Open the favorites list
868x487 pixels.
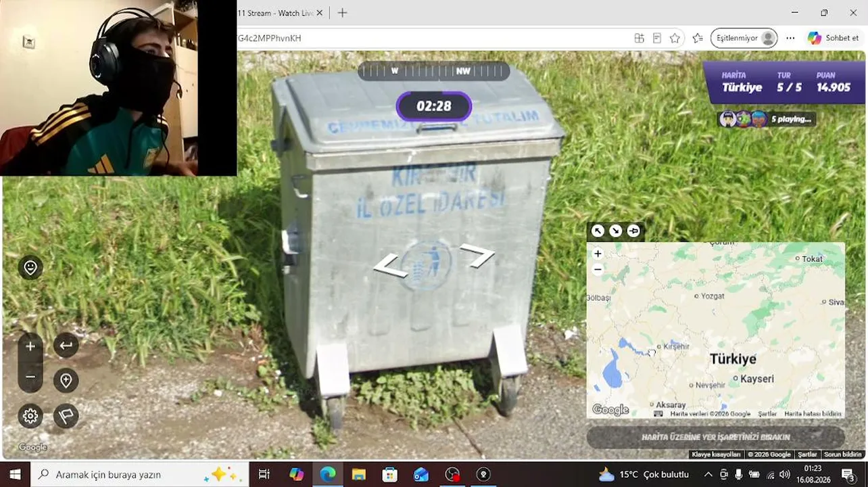click(698, 39)
